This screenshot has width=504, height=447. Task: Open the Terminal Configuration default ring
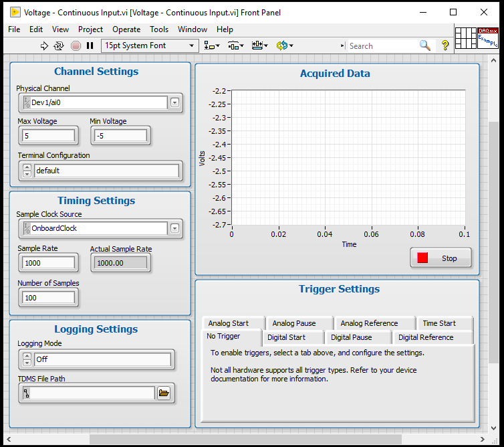pos(106,171)
